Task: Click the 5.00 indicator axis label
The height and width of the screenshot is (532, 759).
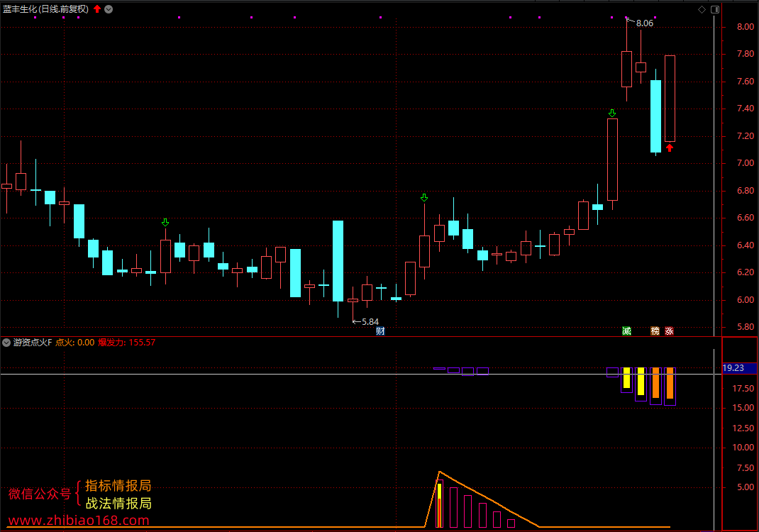Action: (x=746, y=487)
